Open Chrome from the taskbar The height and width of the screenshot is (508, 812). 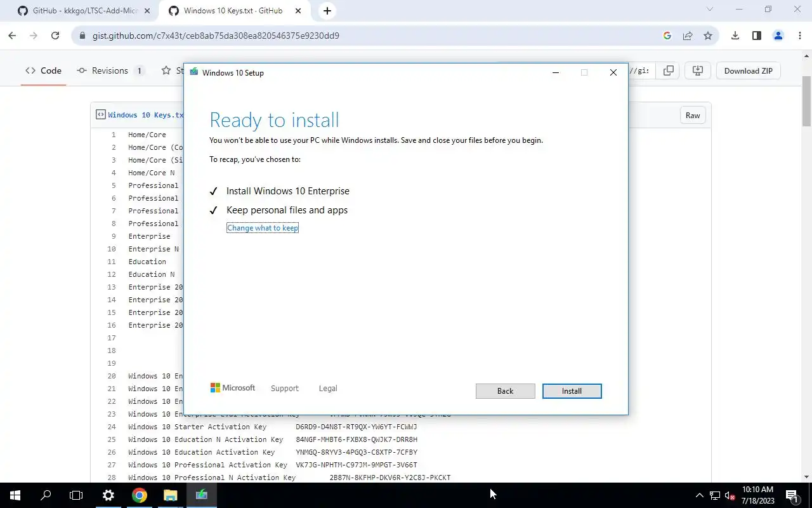click(x=140, y=495)
